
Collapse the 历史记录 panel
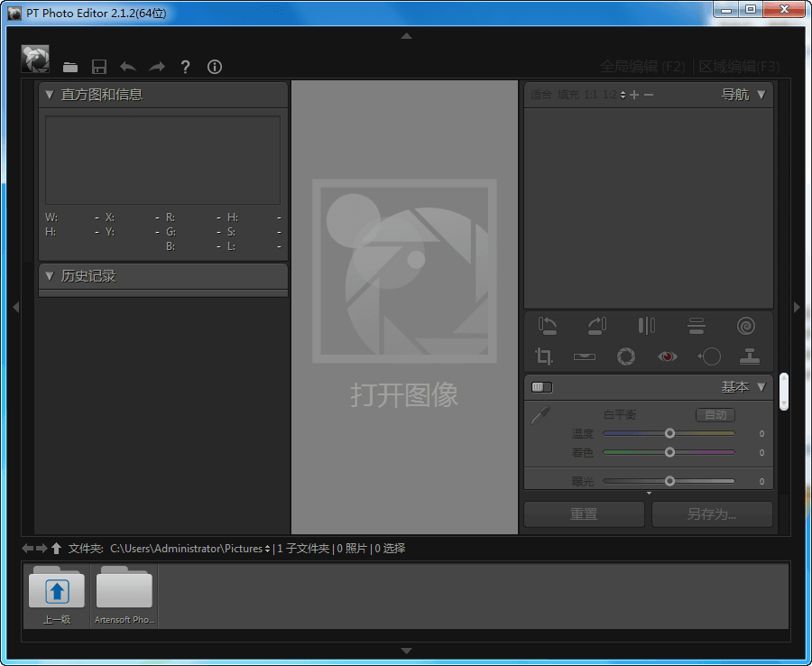[x=50, y=276]
